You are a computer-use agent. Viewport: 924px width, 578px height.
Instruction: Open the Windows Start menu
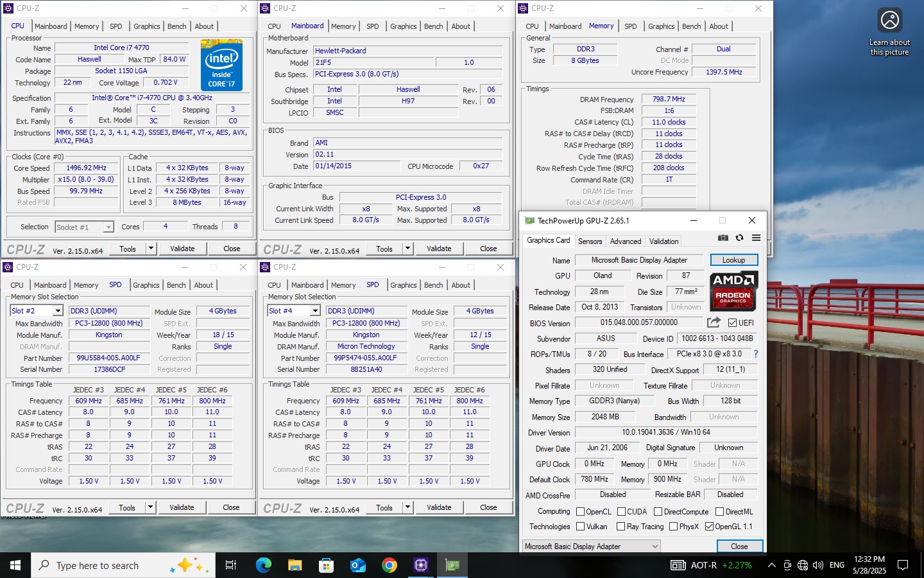pos(15,565)
